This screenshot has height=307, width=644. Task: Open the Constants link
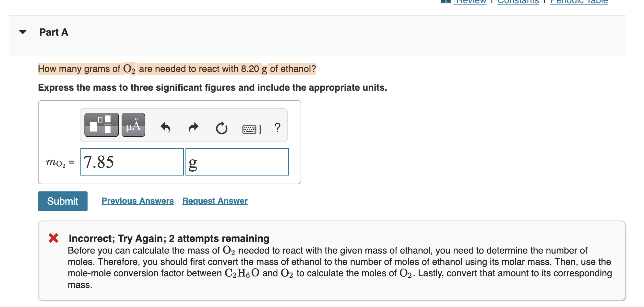[x=518, y=2]
